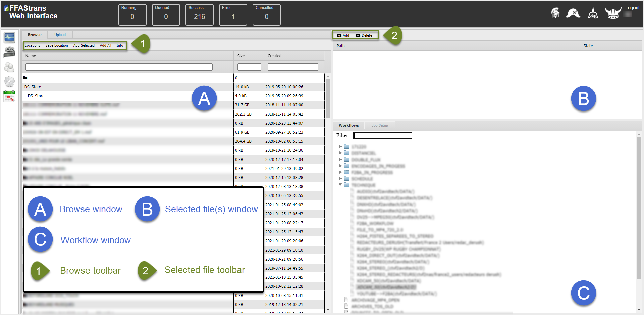The height and width of the screenshot is (315, 644).
Task: Open the users icon in sidebar
Action: click(9, 67)
